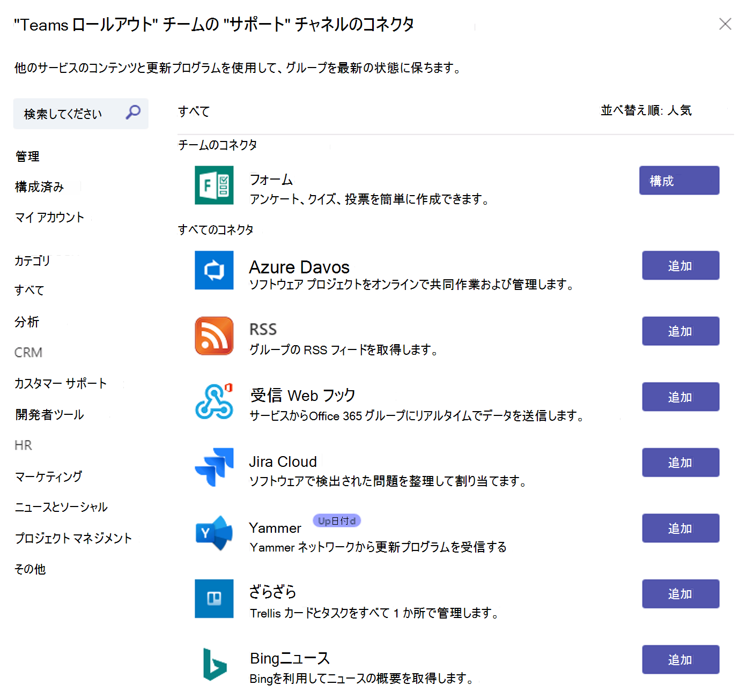The image size is (739, 700).
Task: Close the connectors dialog
Action: (x=725, y=24)
